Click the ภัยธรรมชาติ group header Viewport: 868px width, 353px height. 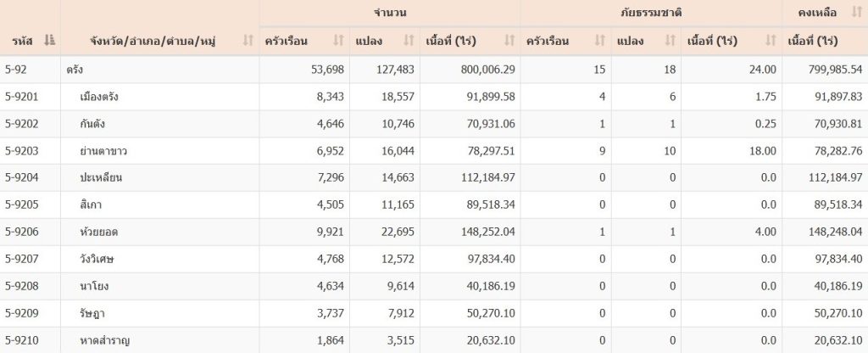(651, 13)
